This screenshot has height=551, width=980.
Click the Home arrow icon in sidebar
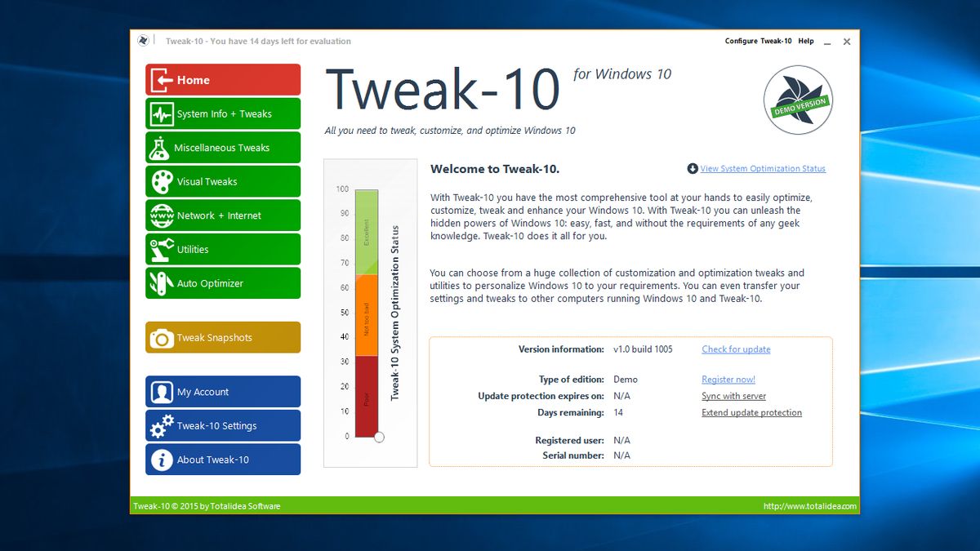coord(163,80)
